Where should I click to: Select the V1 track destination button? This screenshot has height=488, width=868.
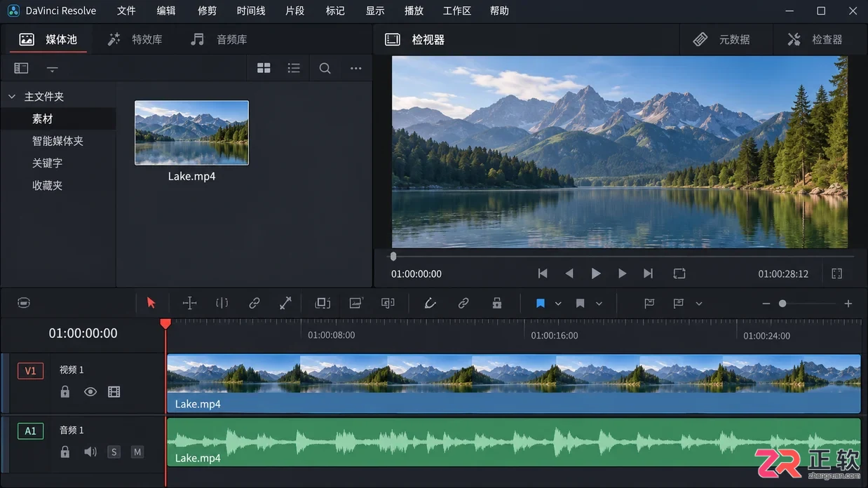tap(30, 370)
